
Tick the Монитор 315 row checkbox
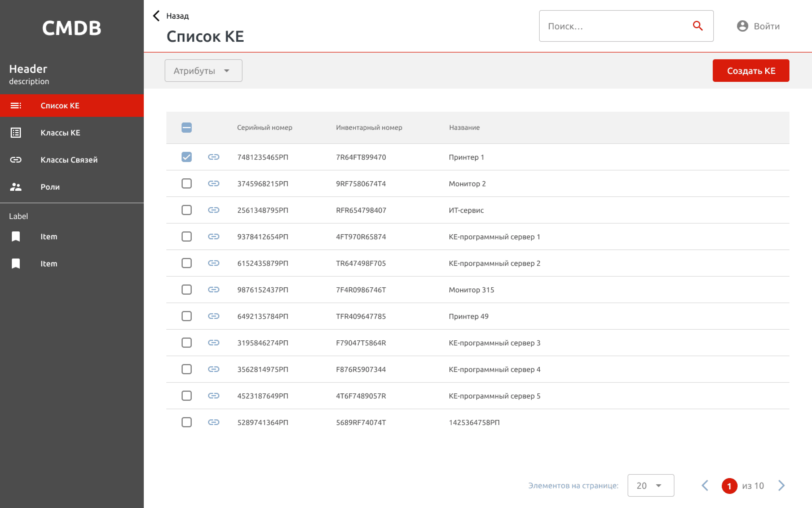187,290
